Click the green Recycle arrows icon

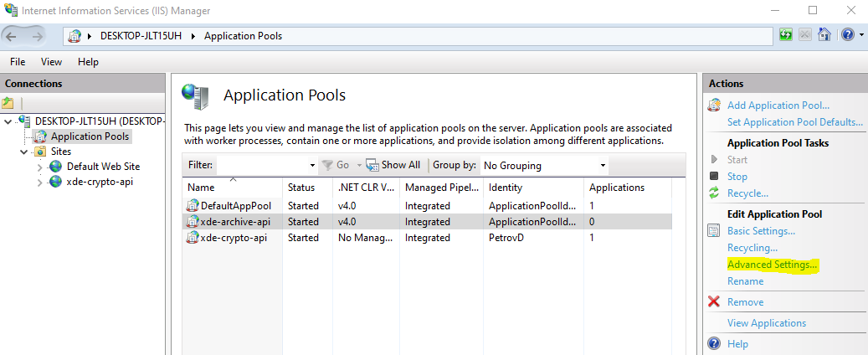coord(714,193)
